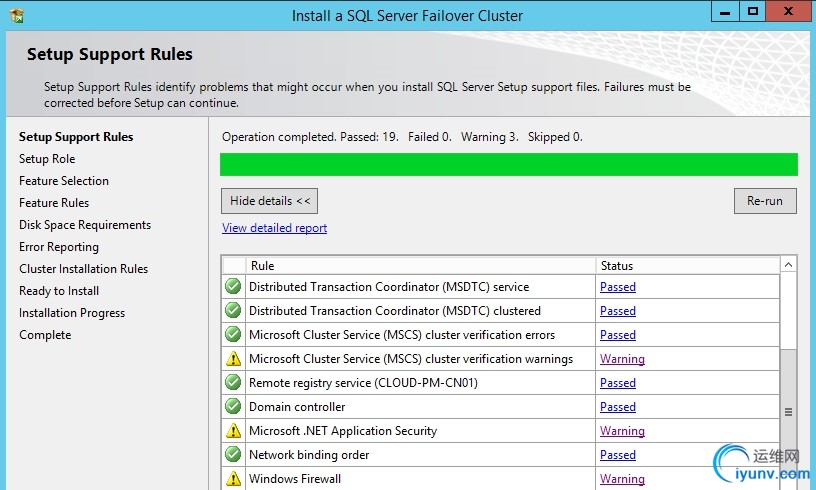816x490 pixels.
Task: Click the Status column header
Action: [617, 266]
